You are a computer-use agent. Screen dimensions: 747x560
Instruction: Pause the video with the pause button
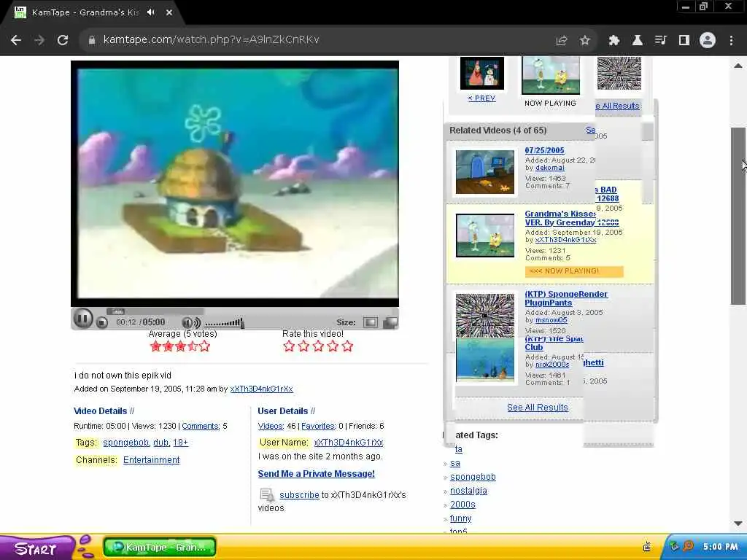coord(82,319)
